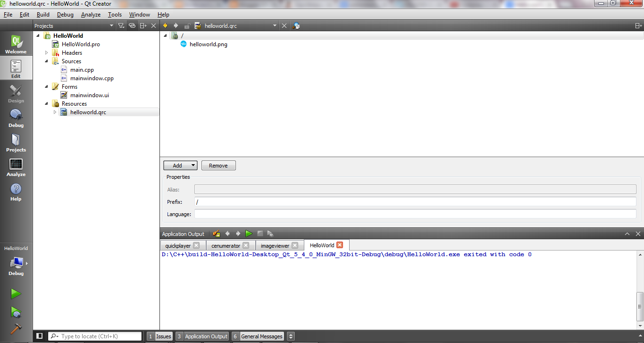
Task: Open the Build menu
Action: [x=43, y=15]
